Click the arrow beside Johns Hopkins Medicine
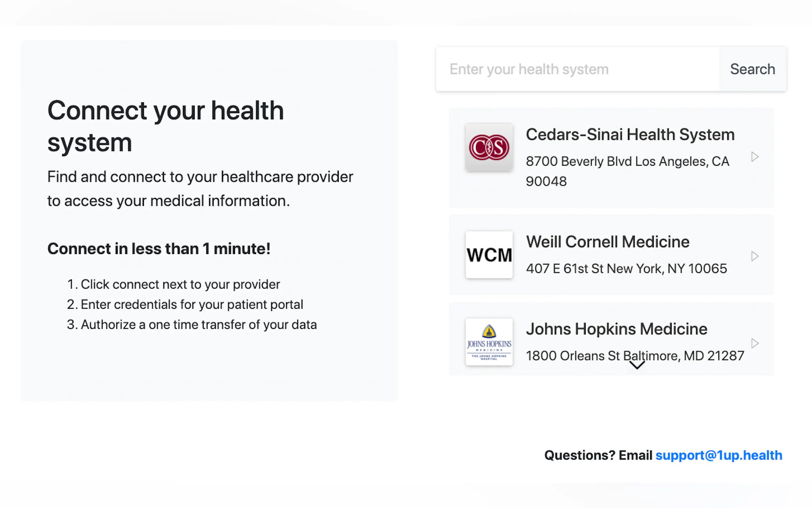The height and width of the screenshot is (508, 812). tap(754, 343)
